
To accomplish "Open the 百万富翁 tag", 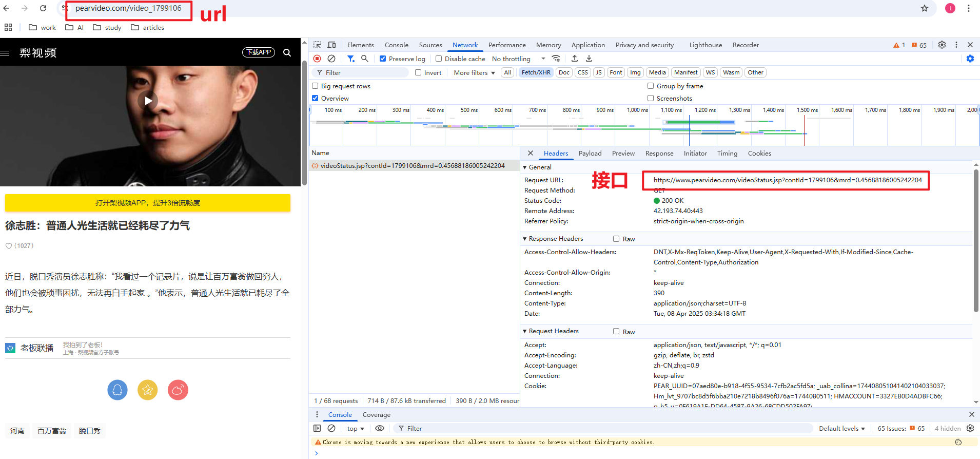I will click(x=52, y=431).
